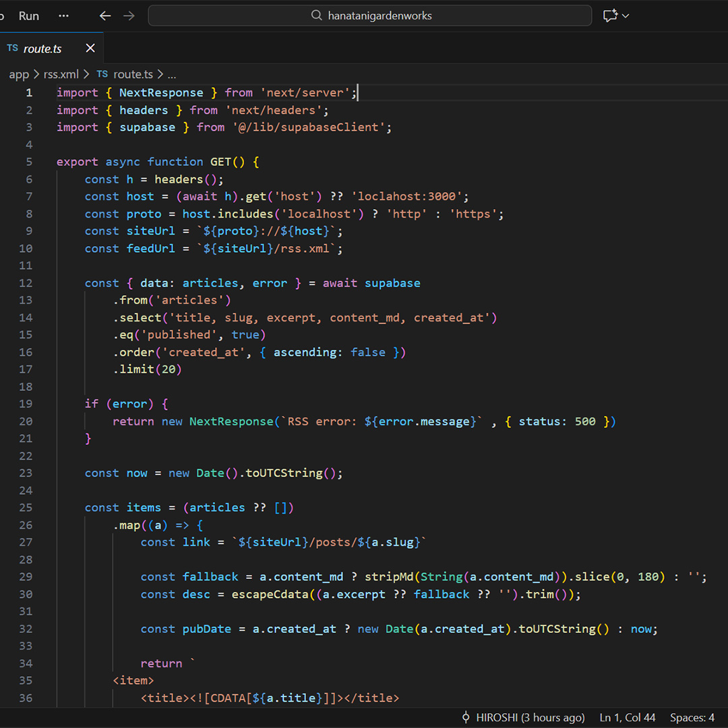Image resolution: width=728 pixels, height=728 pixels.
Task: Open the app breadcrumb folder
Action: [19, 74]
